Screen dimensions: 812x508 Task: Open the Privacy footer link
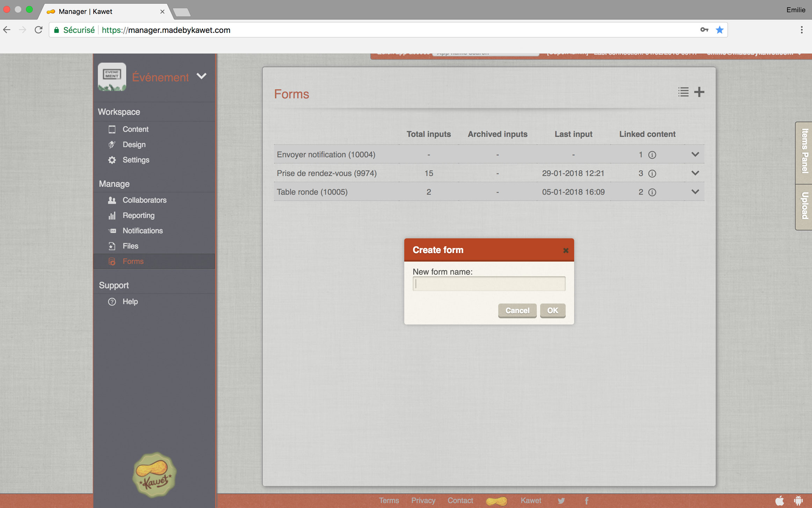pyautogui.click(x=423, y=501)
